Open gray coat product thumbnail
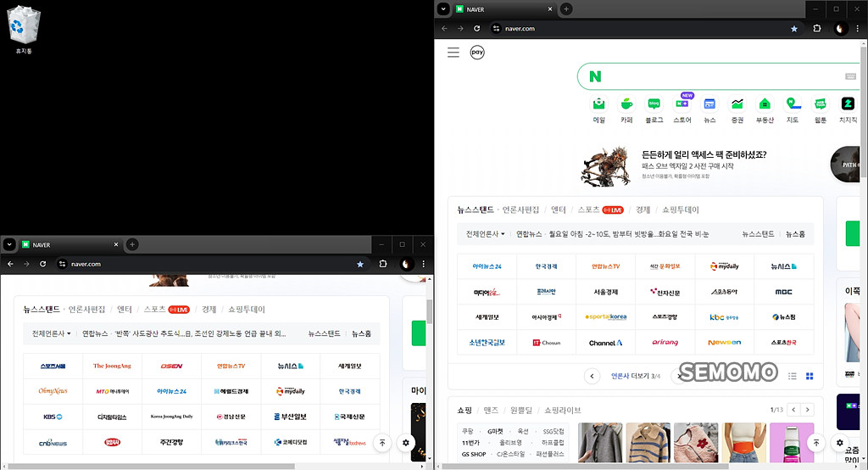This screenshot has width=868, height=470. click(600, 442)
